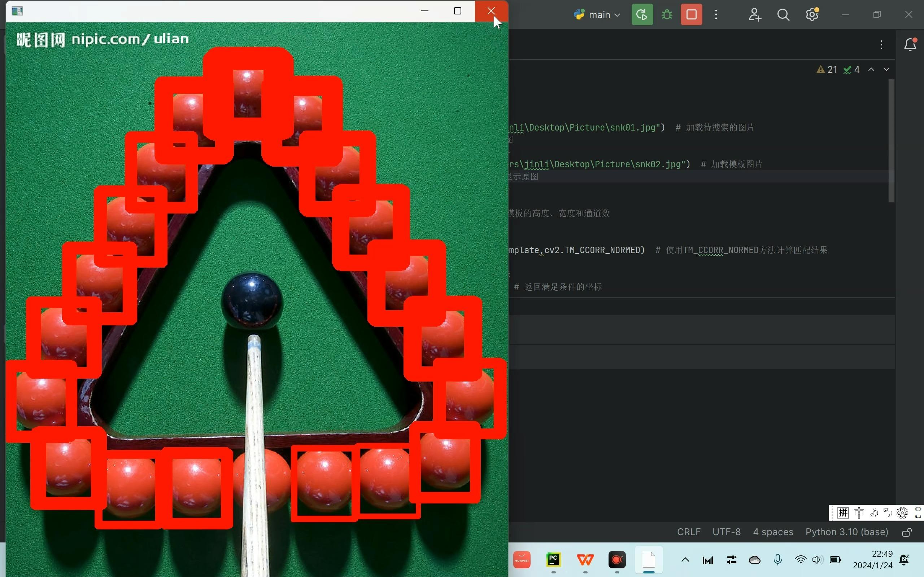This screenshot has height=577, width=924.
Task: Open the run toolbar more-actions menu
Action: (716, 15)
